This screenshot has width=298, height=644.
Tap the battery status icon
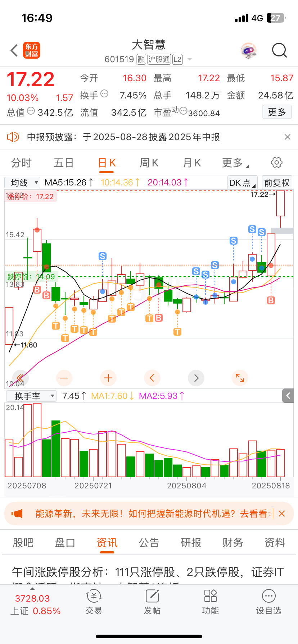tap(276, 18)
